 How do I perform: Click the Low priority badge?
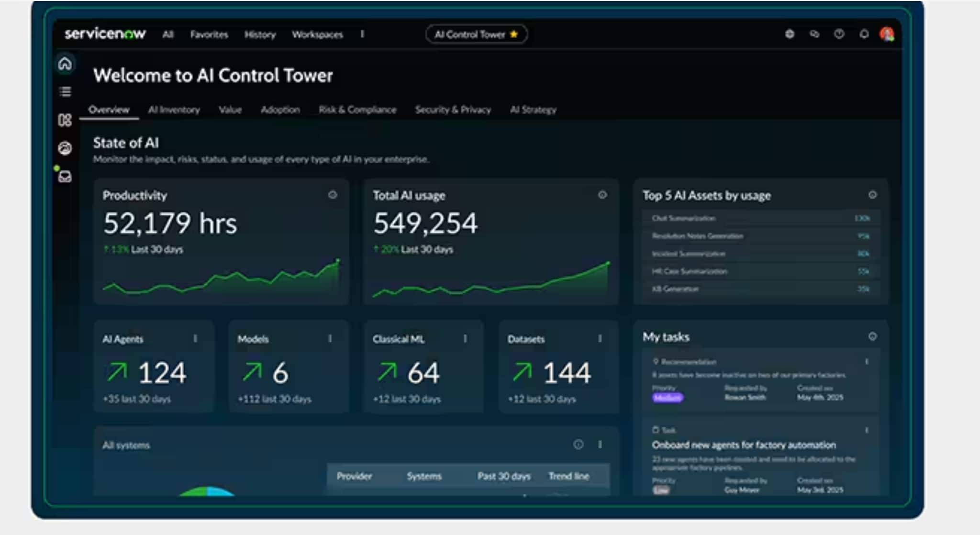[661, 490]
